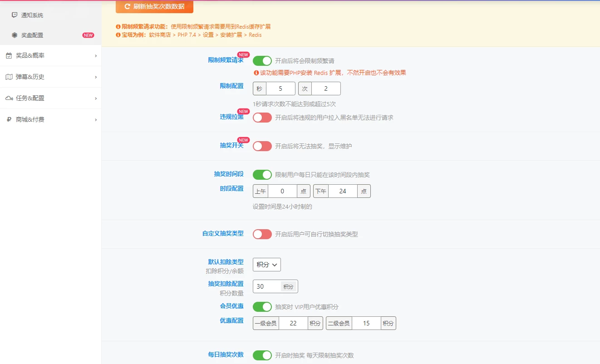This screenshot has width=600, height=364.
Task: Click the prize wheel icon beside 奖盘配置
Action: click(14, 35)
